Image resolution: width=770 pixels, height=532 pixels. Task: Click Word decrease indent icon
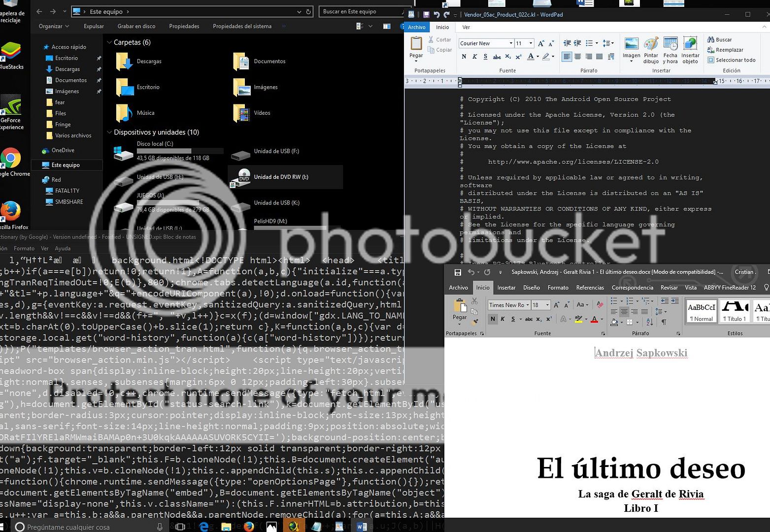pos(665,300)
